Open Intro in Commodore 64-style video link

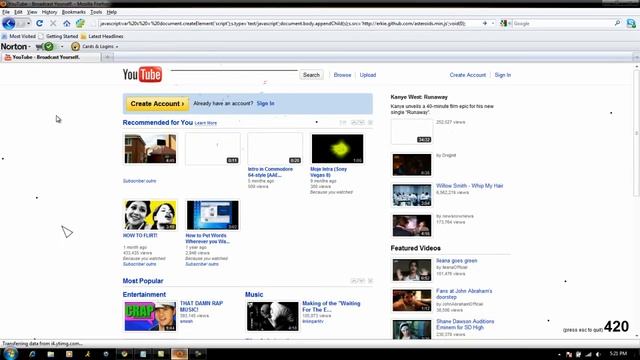coord(270,172)
